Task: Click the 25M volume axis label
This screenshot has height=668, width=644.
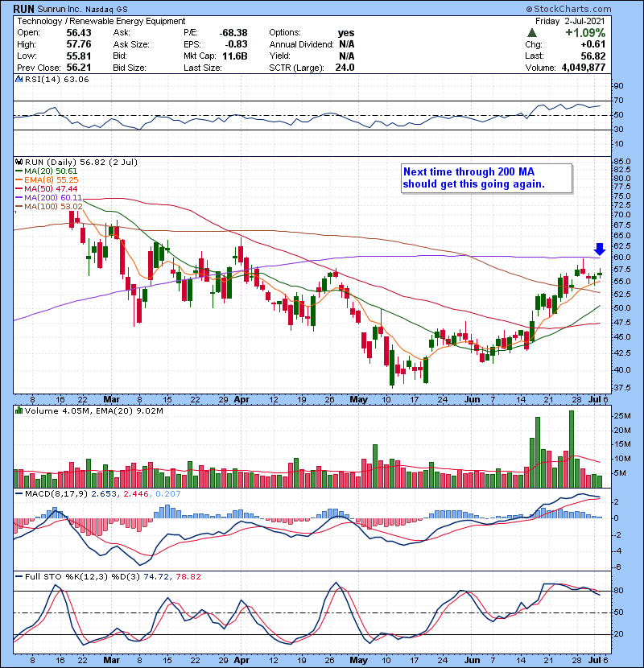Action: point(622,416)
